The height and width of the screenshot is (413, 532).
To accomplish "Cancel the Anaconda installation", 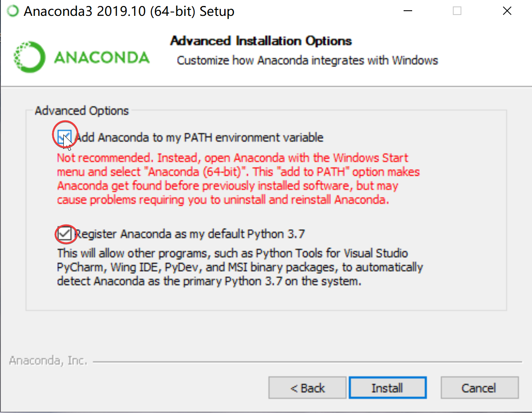I will (479, 387).
